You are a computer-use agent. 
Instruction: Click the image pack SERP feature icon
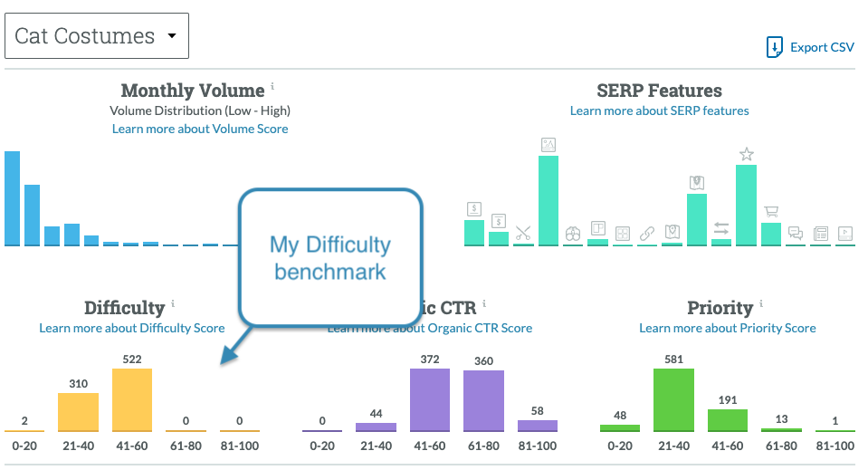pos(548,145)
